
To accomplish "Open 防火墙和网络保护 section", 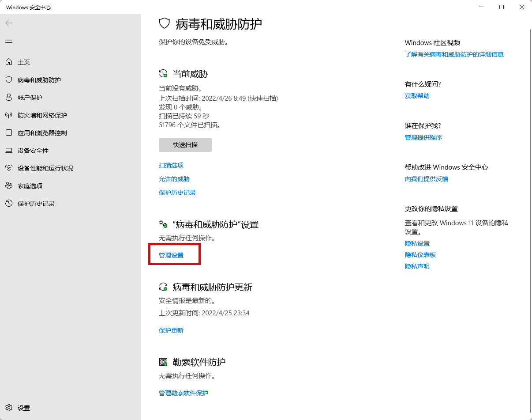I will (x=42, y=115).
